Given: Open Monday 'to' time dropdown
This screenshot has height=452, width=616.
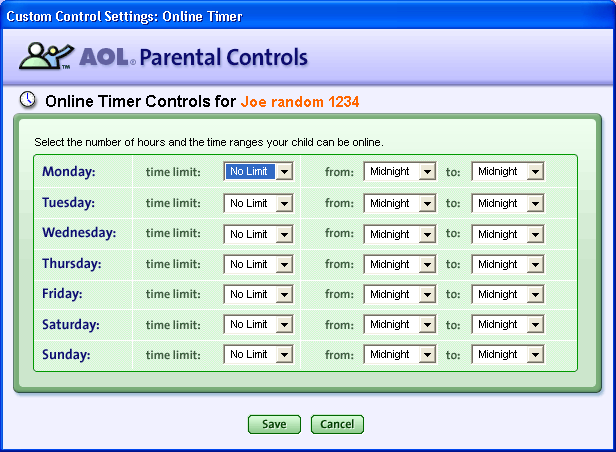Looking at the screenshot, I should pyautogui.click(x=508, y=171).
